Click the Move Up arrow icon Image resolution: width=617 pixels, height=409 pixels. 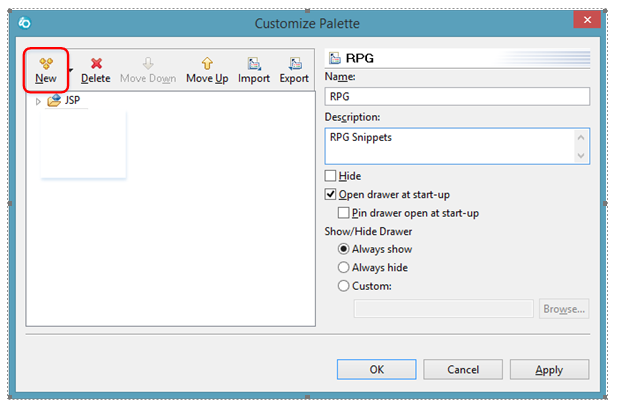207,62
